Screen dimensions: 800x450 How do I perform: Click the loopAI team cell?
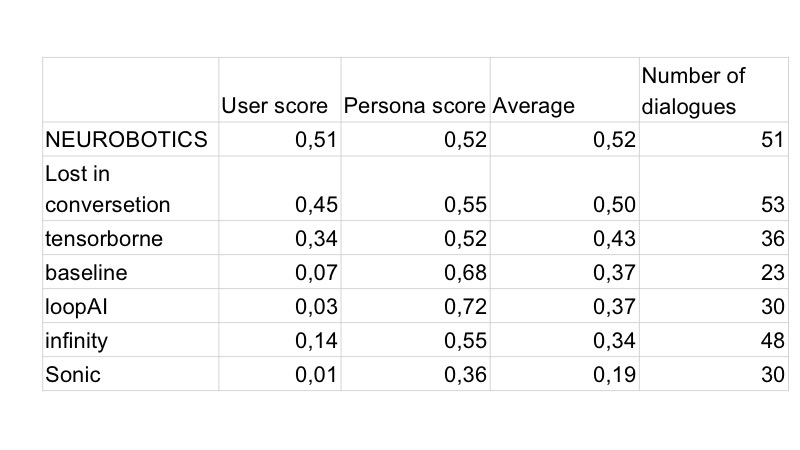click(x=76, y=306)
